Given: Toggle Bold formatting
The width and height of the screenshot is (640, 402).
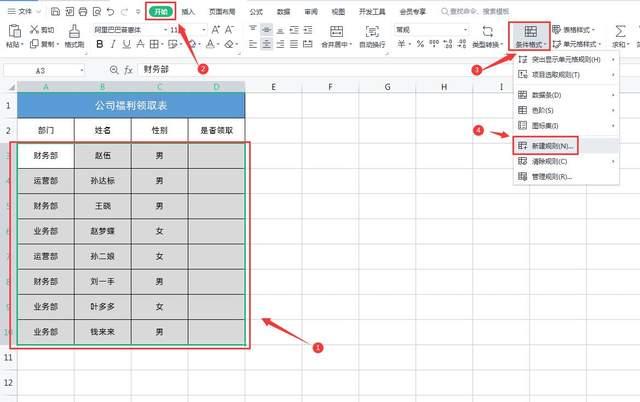Looking at the screenshot, I should 99,44.
